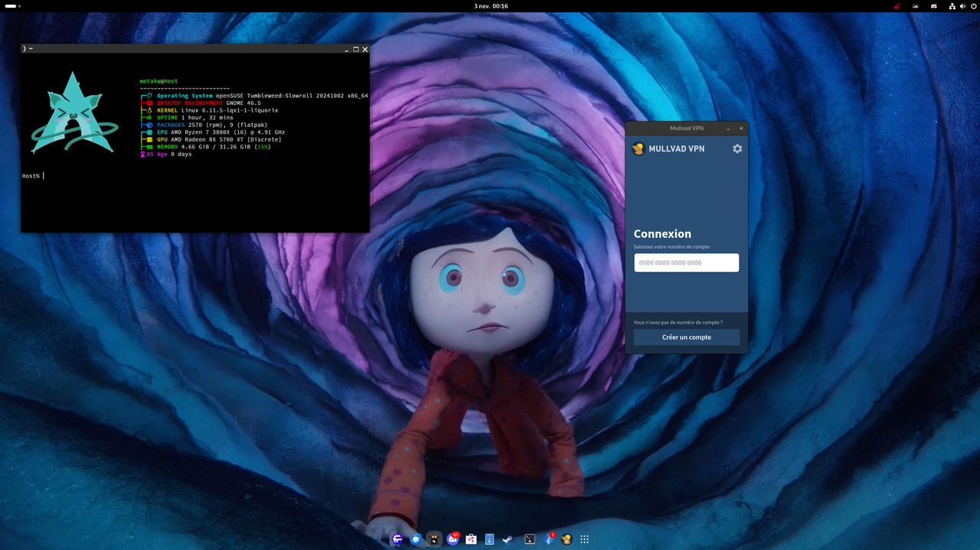Viewport: 980px width, 550px height.
Task: Click the power icon in top bar
Action: [972, 5]
